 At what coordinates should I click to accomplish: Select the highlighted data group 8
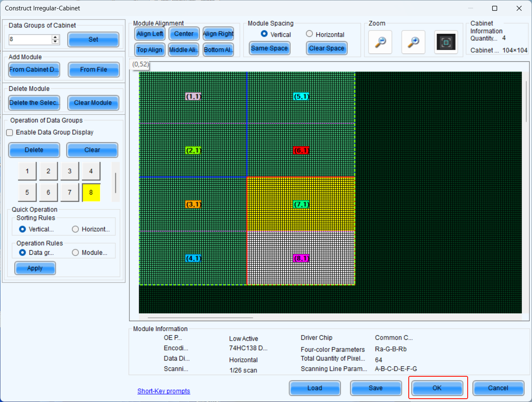[91, 192]
